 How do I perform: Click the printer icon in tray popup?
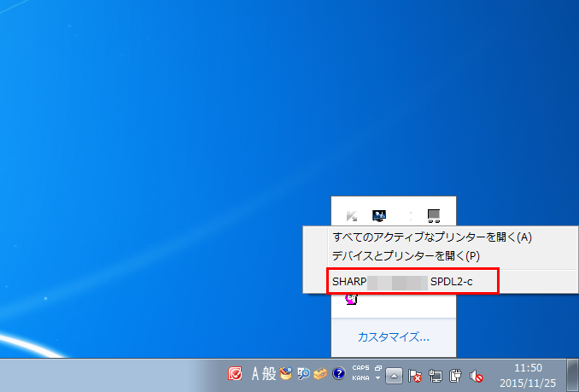434,215
